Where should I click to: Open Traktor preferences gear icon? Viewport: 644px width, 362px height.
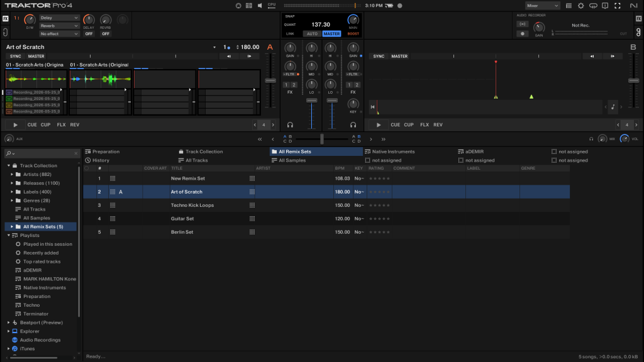pos(580,6)
